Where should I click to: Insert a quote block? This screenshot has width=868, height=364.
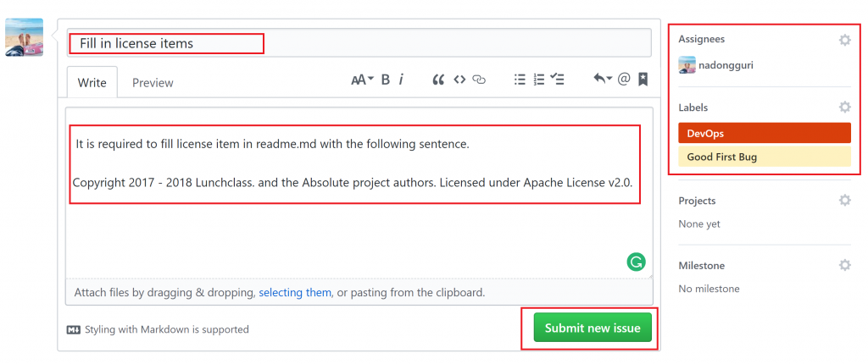tap(438, 80)
